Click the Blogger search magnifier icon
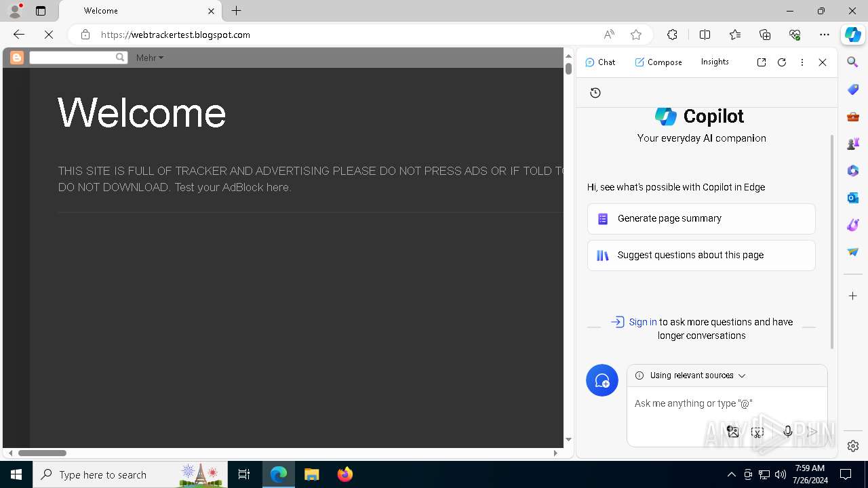The image size is (868, 488). (120, 58)
